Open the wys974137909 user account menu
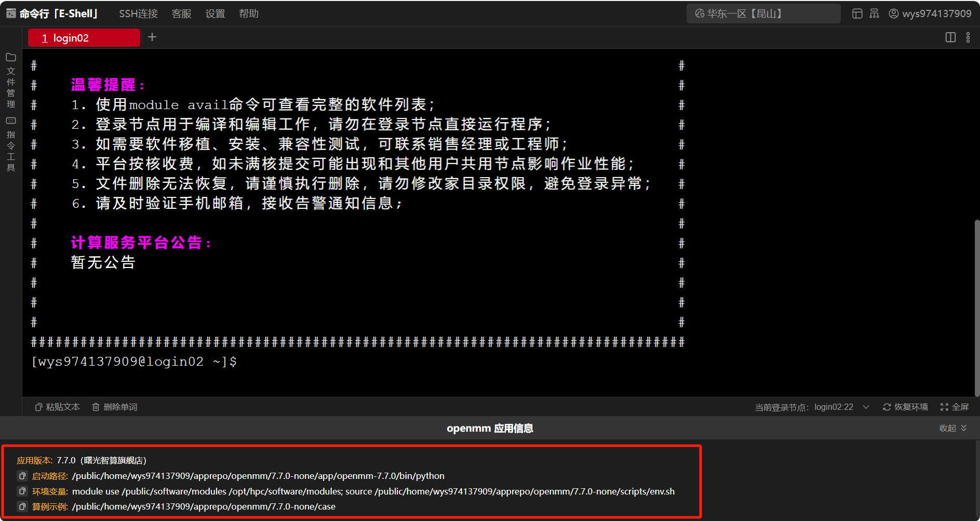The width and height of the screenshot is (980, 521). point(930,14)
